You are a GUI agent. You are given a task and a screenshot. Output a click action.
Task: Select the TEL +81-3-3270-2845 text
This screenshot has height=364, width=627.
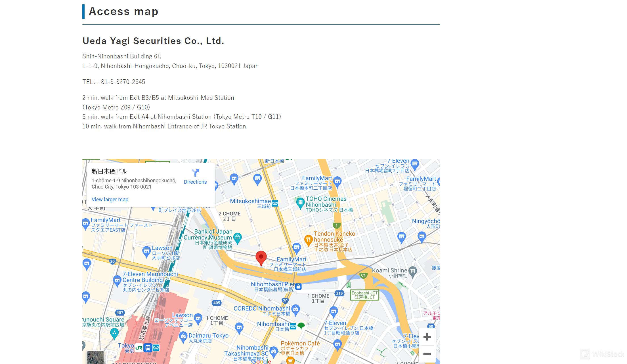114,82
